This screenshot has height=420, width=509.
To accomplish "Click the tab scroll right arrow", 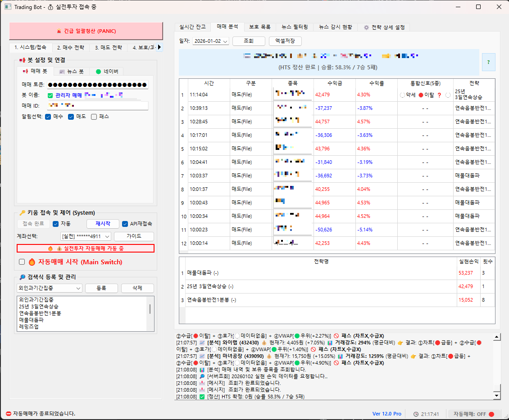I will click(x=159, y=47).
